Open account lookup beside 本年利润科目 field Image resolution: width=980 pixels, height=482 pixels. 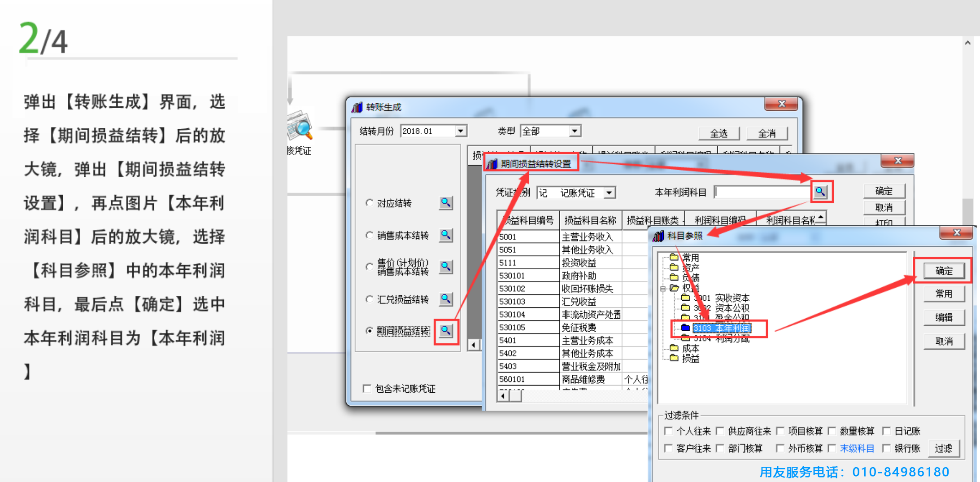click(x=820, y=192)
